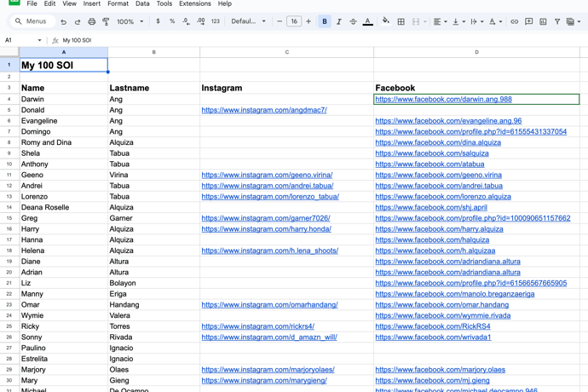Increase font size plus button
This screenshot has height=392, width=588.
click(x=308, y=21)
